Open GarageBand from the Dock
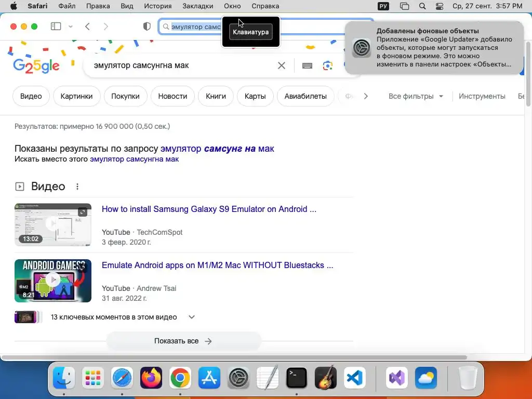 point(326,378)
